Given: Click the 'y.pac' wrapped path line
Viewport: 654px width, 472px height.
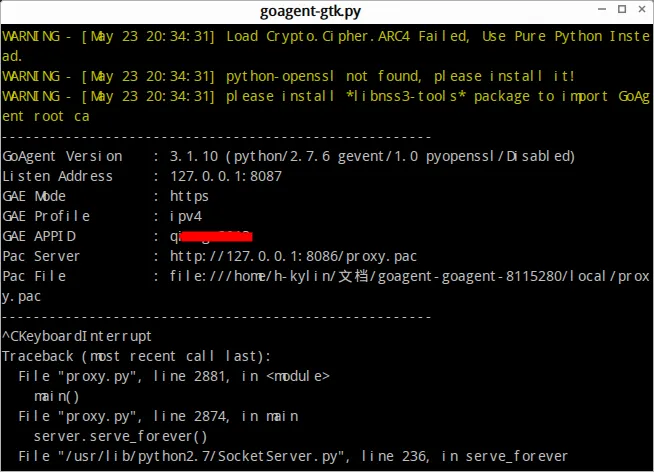Looking at the screenshot, I should [x=22, y=296].
